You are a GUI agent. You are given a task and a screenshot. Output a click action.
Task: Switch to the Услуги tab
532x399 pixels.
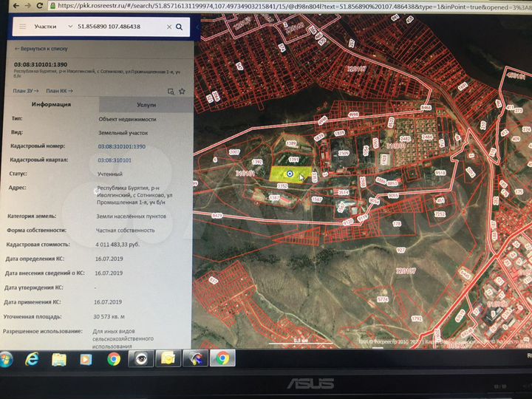pyautogui.click(x=146, y=105)
